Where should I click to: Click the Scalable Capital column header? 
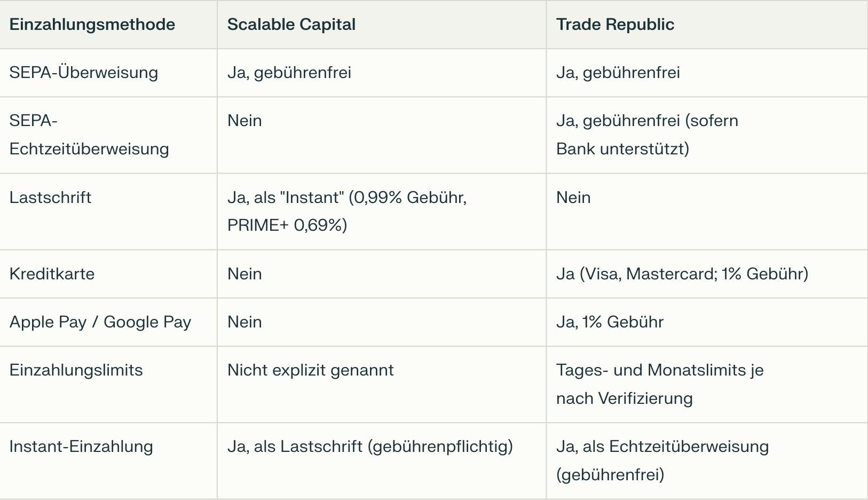[x=291, y=25]
